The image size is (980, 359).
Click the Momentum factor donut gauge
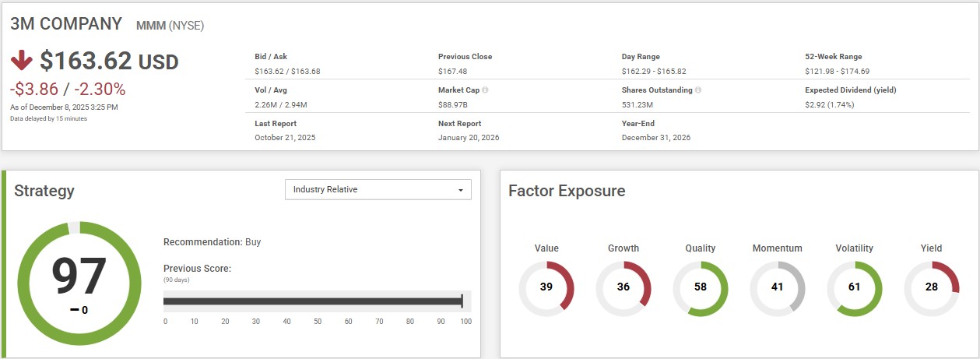[777, 288]
